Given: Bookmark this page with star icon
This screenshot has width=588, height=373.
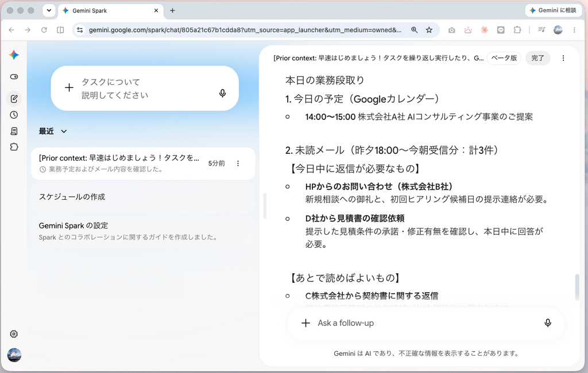Looking at the screenshot, I should coord(429,30).
